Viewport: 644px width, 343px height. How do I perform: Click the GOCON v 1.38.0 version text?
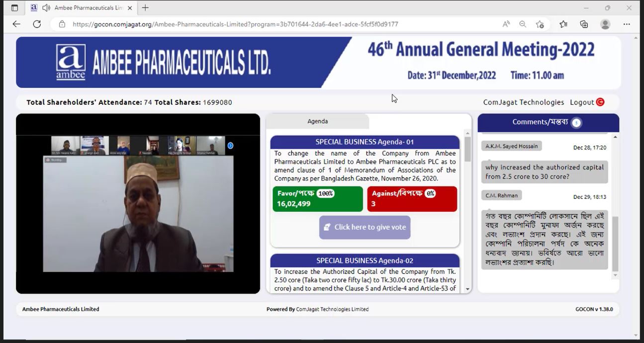coord(594,309)
